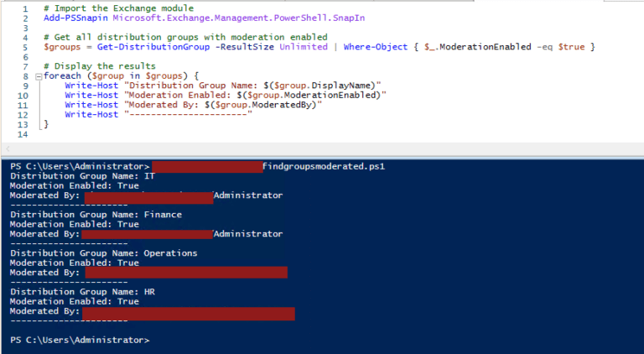Click the -ResultSize parameter
This screenshot has width=644, height=354.
click(x=244, y=47)
